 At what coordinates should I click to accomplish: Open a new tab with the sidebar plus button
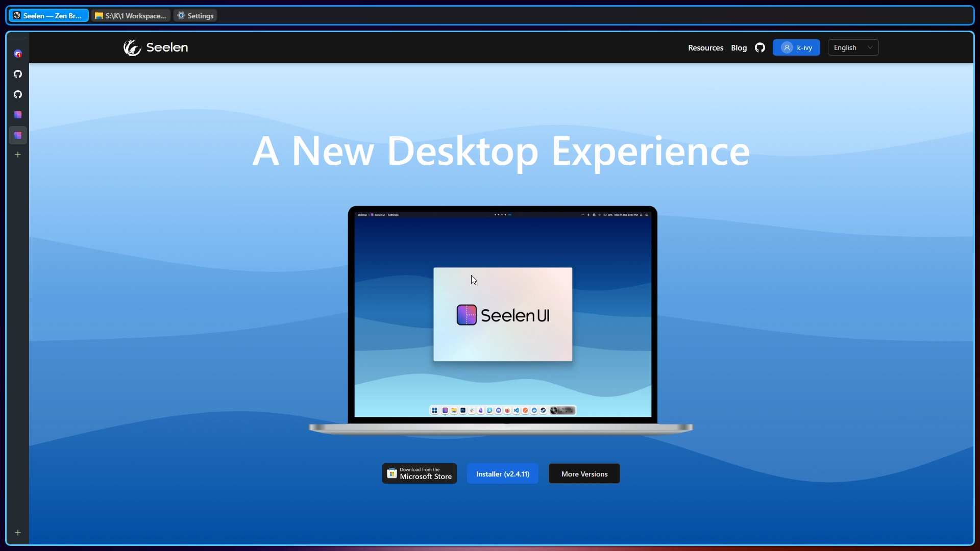click(18, 155)
